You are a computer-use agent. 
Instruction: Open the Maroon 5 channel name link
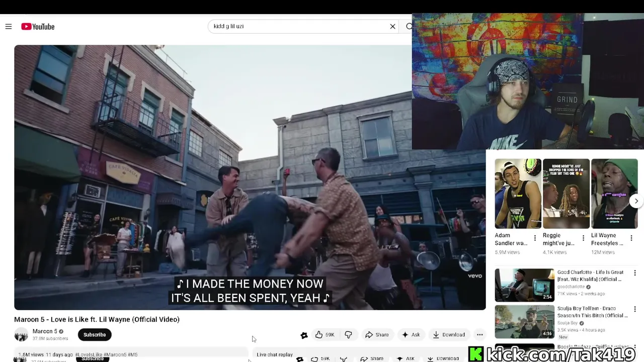45,331
